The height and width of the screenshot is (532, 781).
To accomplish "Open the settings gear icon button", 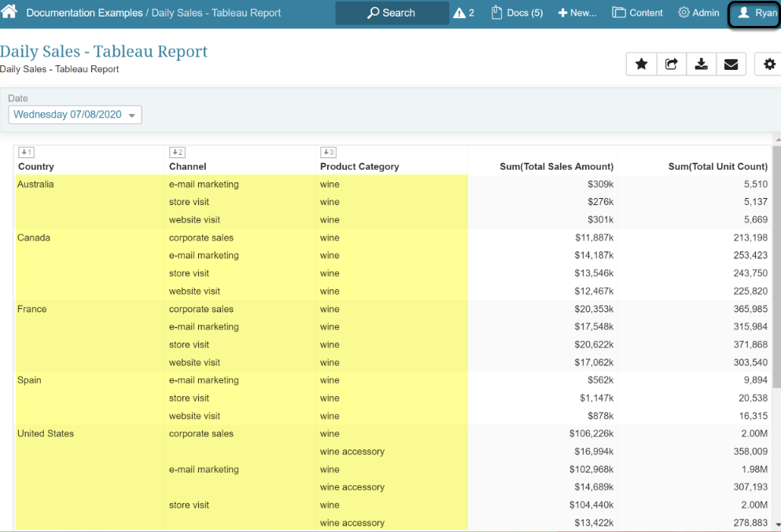I will (x=768, y=64).
